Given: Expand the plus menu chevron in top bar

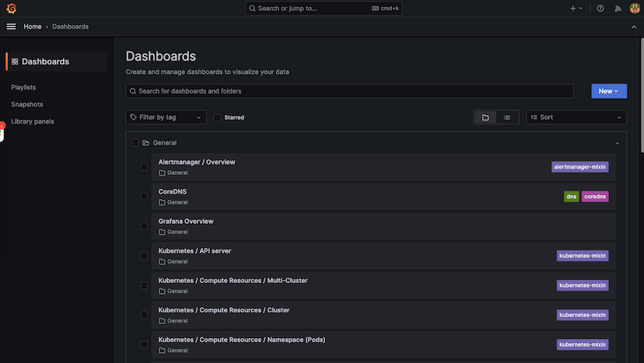Looking at the screenshot, I should [x=581, y=9].
